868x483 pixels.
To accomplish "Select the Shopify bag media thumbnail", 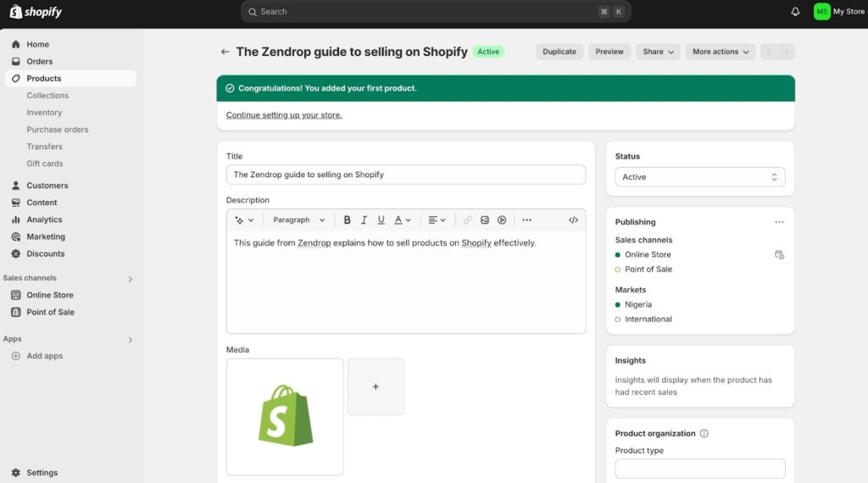I will coord(285,417).
